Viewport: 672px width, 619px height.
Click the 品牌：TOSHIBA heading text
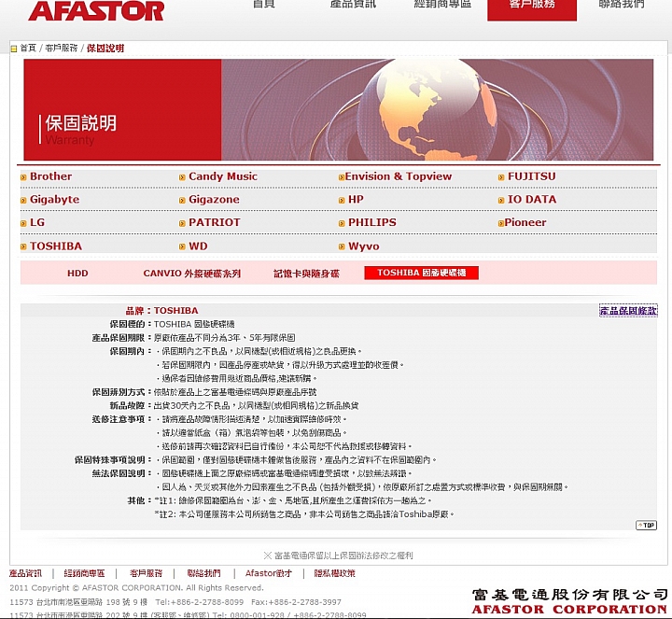(161, 310)
